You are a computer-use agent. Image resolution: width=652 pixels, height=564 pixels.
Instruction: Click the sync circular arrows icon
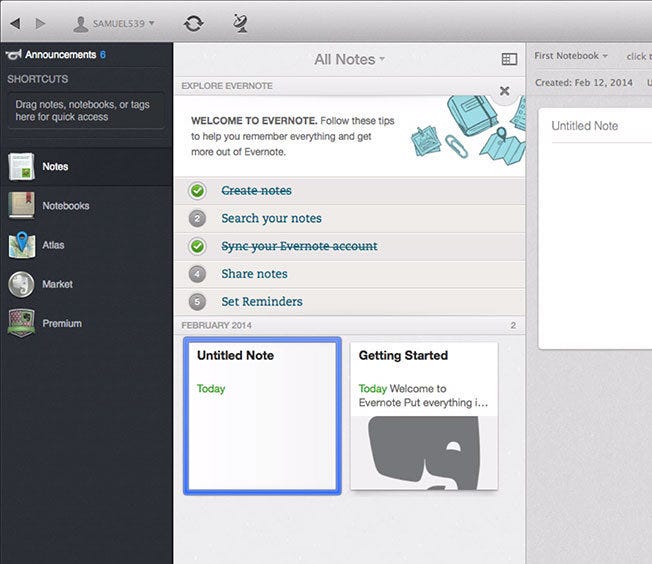(194, 23)
